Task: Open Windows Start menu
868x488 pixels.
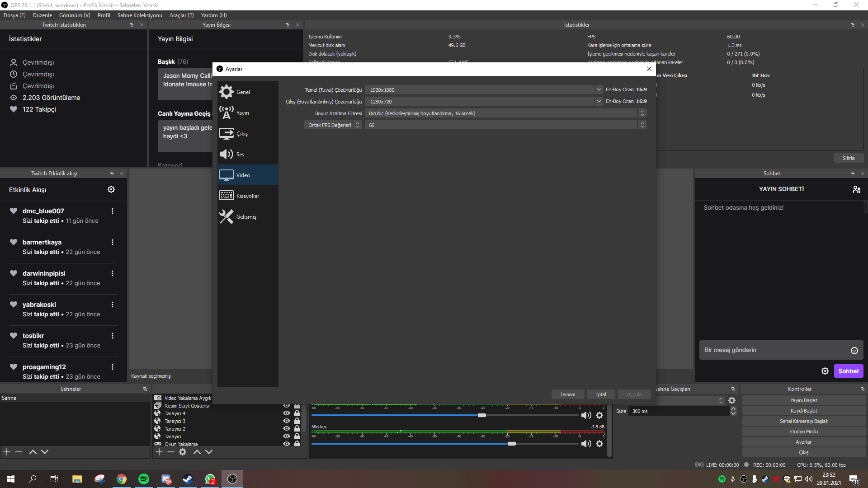Action: pos(11,479)
